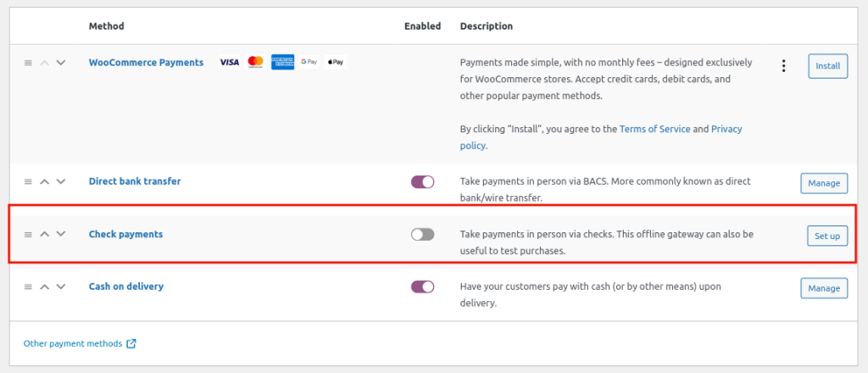The height and width of the screenshot is (373, 868).
Task: Enable the Check payments toggle
Action: (x=422, y=235)
